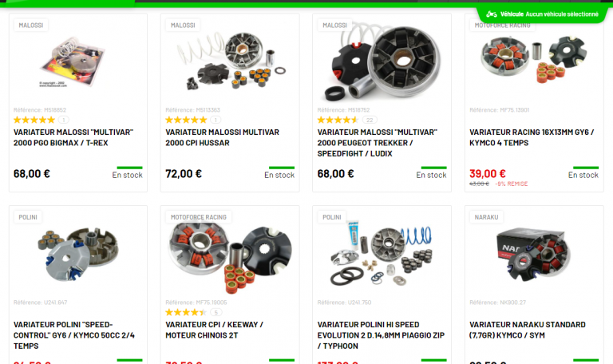613x364 pixels.
Task: Open the Polini Speed-Control variator image
Action: coord(78,254)
